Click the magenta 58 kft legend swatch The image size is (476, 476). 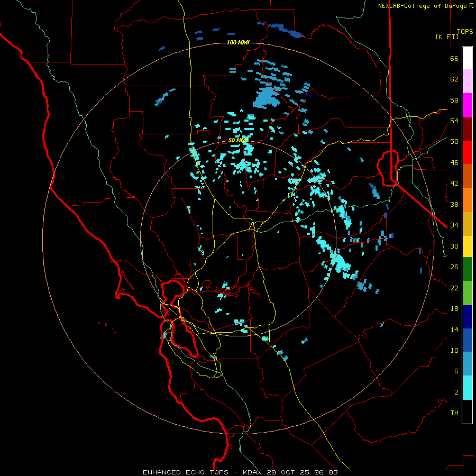coord(467,105)
